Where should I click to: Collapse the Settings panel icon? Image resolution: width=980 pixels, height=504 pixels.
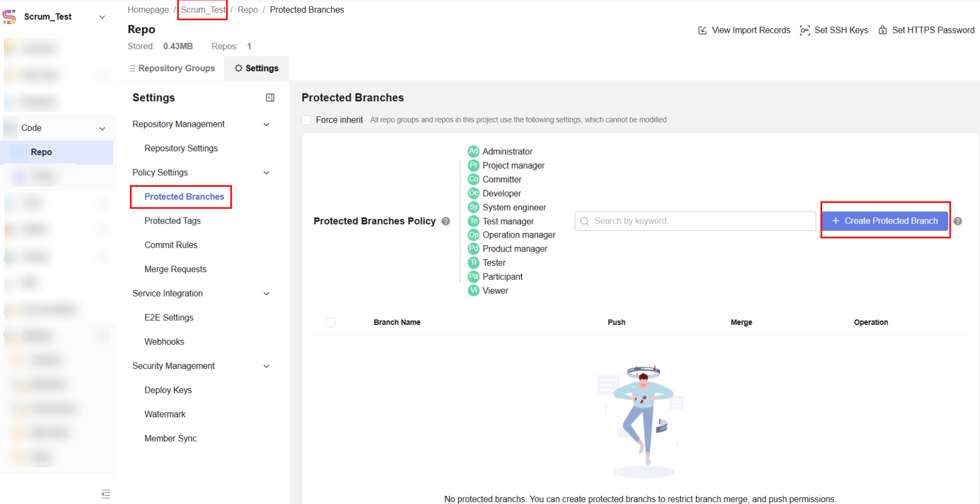pos(270,98)
